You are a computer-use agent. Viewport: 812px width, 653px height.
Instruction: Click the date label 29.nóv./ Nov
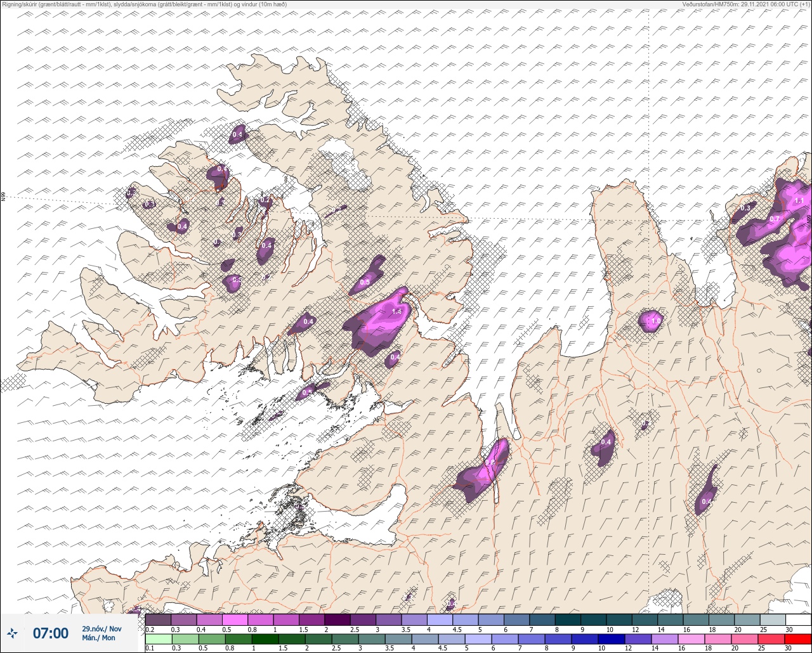point(101,628)
